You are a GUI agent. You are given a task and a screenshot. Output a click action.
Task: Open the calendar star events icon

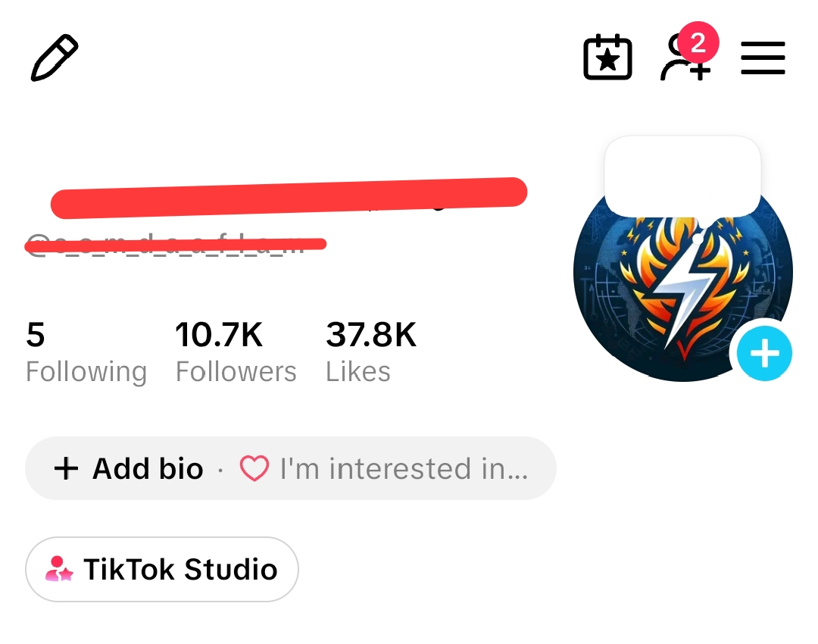tap(607, 58)
